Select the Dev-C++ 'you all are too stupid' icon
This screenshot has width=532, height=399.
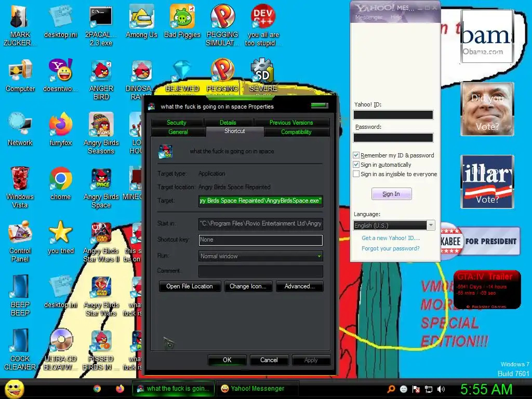pos(263,25)
